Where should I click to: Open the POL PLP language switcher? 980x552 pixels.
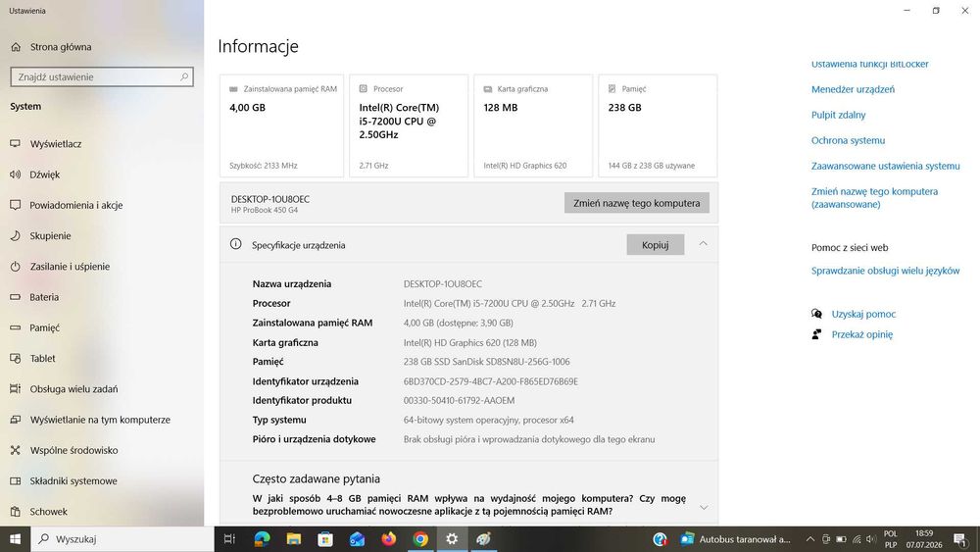tap(891, 539)
